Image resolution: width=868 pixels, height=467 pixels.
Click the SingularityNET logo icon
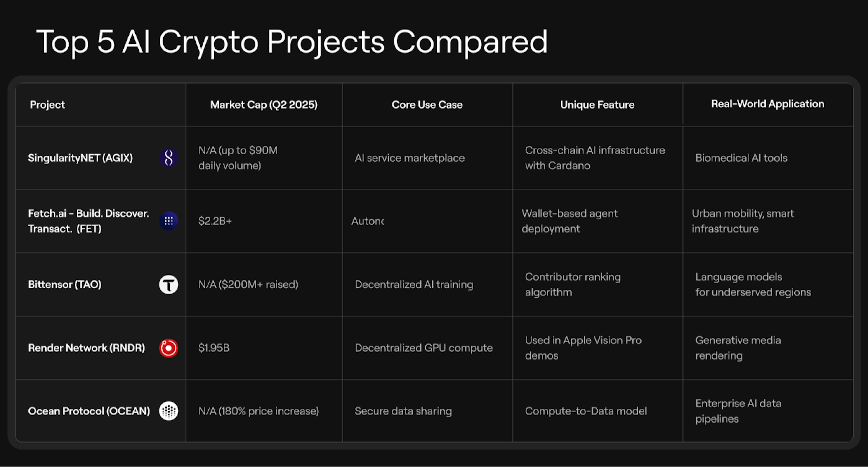click(x=168, y=158)
